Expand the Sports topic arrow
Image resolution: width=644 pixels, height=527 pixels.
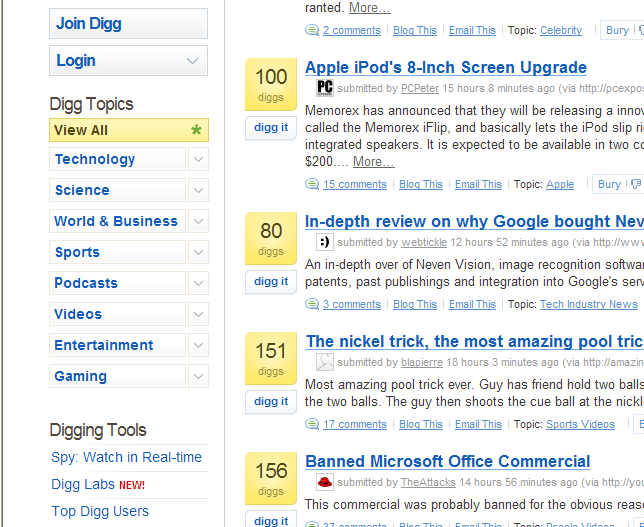click(198, 252)
